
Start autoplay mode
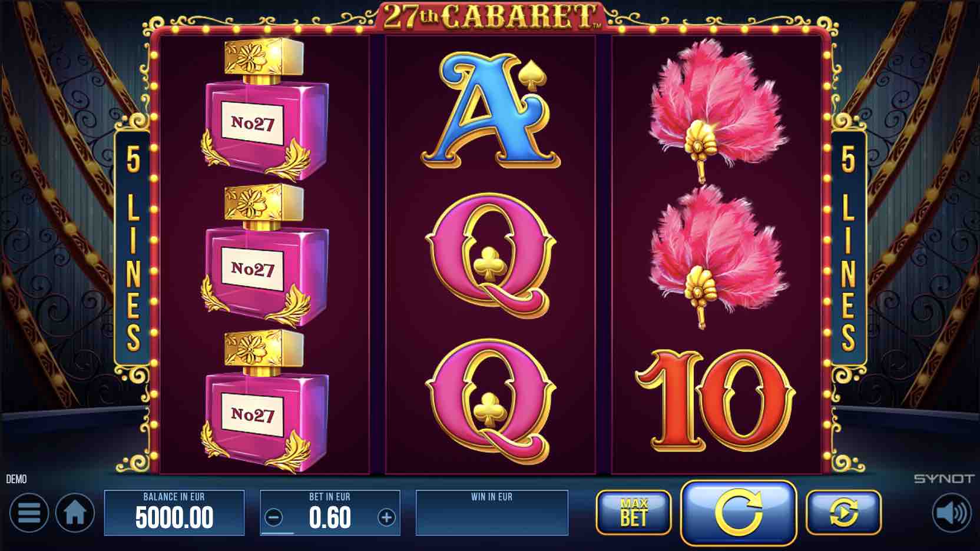tap(843, 512)
